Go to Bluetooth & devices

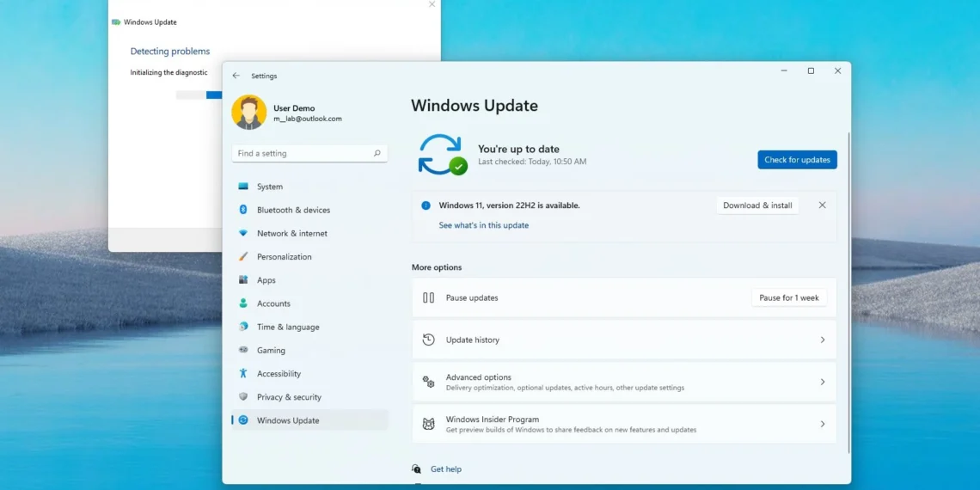[310, 210]
